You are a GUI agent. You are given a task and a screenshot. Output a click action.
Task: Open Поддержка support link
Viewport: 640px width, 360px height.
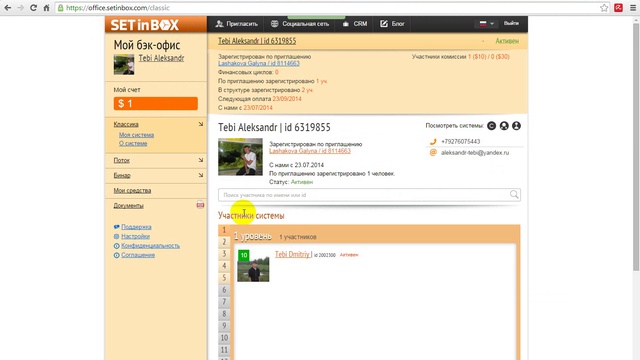pyautogui.click(x=136, y=227)
